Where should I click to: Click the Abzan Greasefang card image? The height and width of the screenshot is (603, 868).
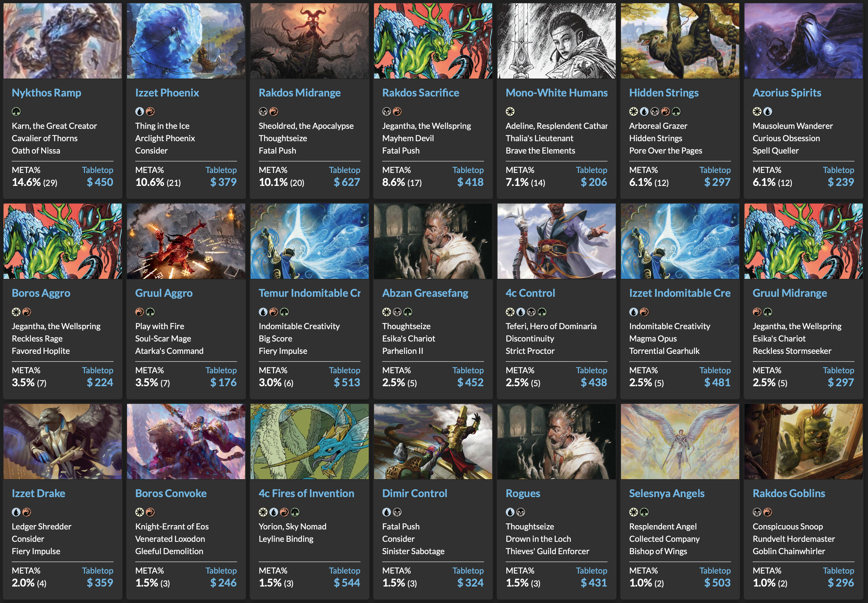pyautogui.click(x=433, y=241)
